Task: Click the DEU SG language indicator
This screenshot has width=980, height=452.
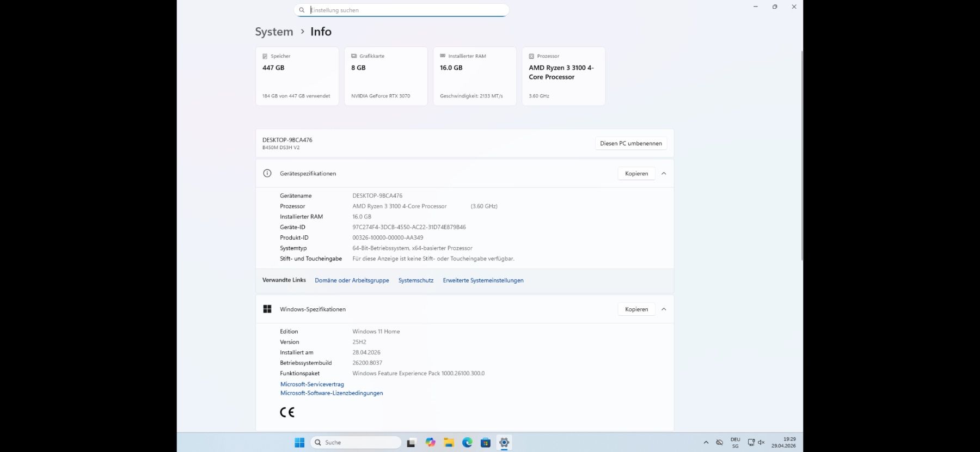Action: click(x=736, y=443)
